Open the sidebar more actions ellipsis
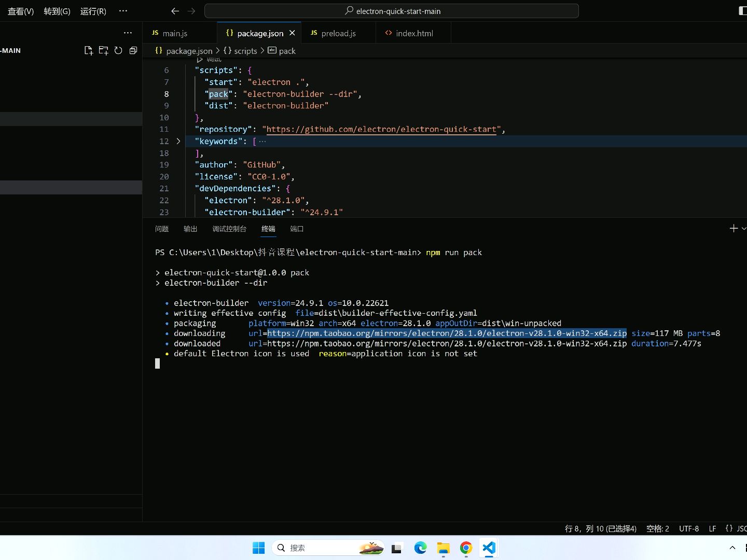747x560 pixels. point(128,33)
